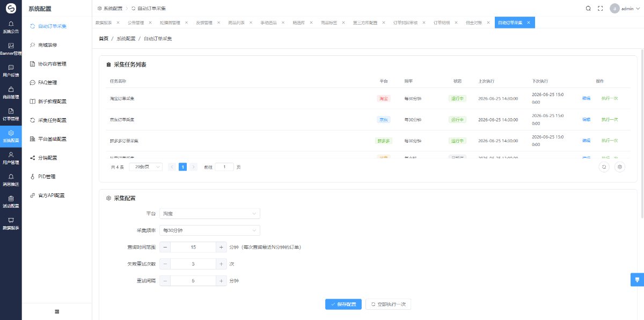Open 官方API配置 submenu item
The width and height of the screenshot is (644, 320).
[57, 195]
